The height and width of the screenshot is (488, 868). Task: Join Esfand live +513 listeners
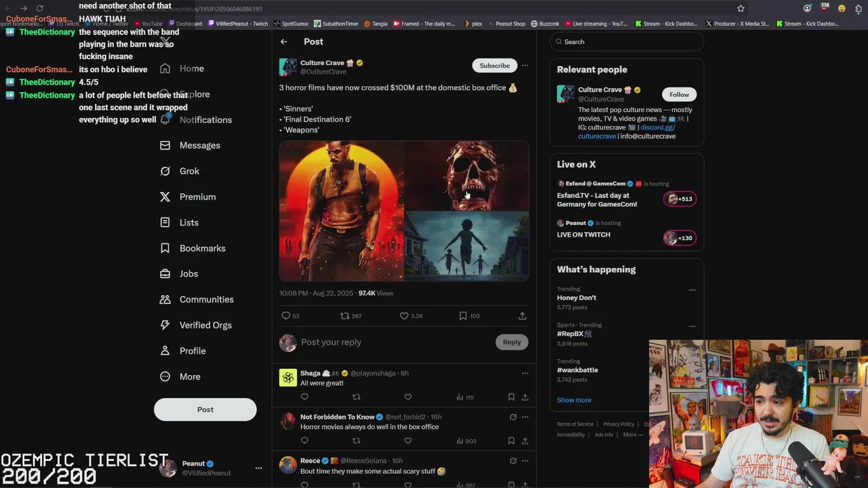tap(679, 199)
